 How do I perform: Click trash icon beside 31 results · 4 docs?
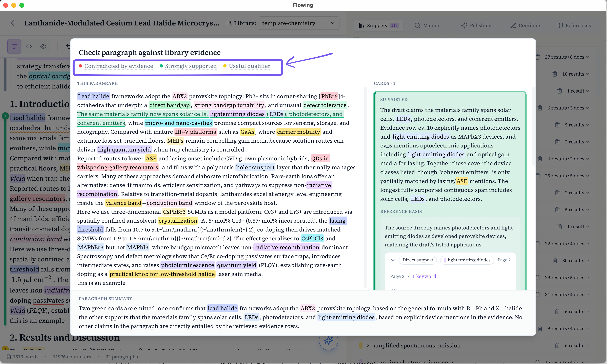click(x=537, y=294)
